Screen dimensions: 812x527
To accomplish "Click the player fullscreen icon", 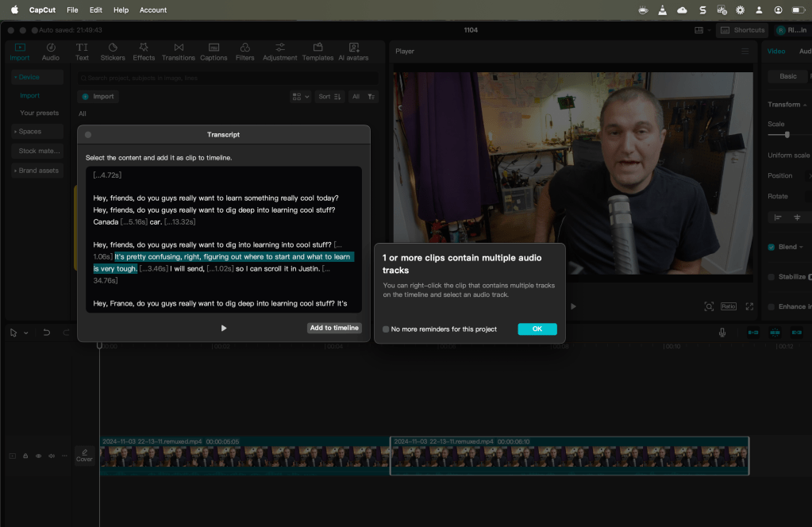I will pyautogui.click(x=749, y=306).
